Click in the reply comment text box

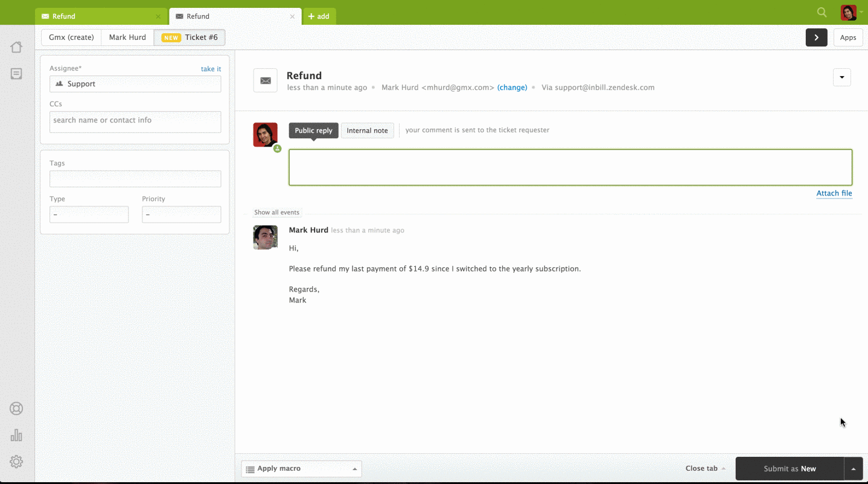(x=570, y=167)
